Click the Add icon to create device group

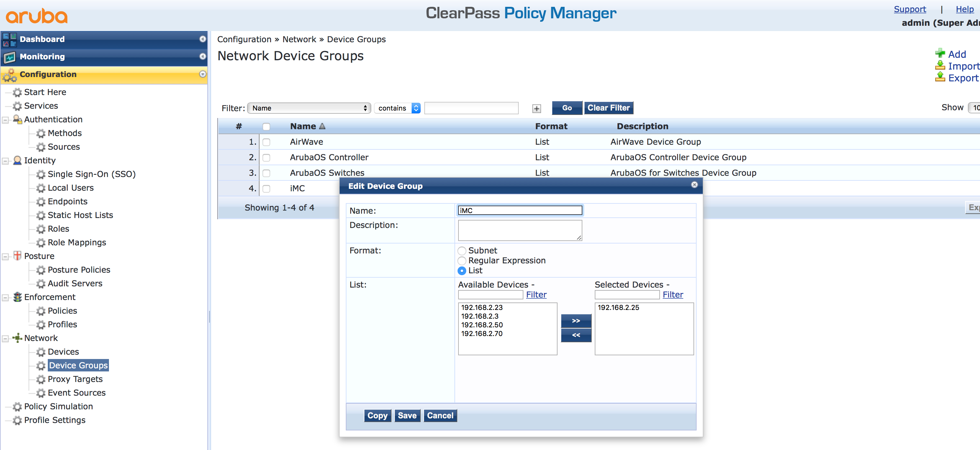coord(941,54)
